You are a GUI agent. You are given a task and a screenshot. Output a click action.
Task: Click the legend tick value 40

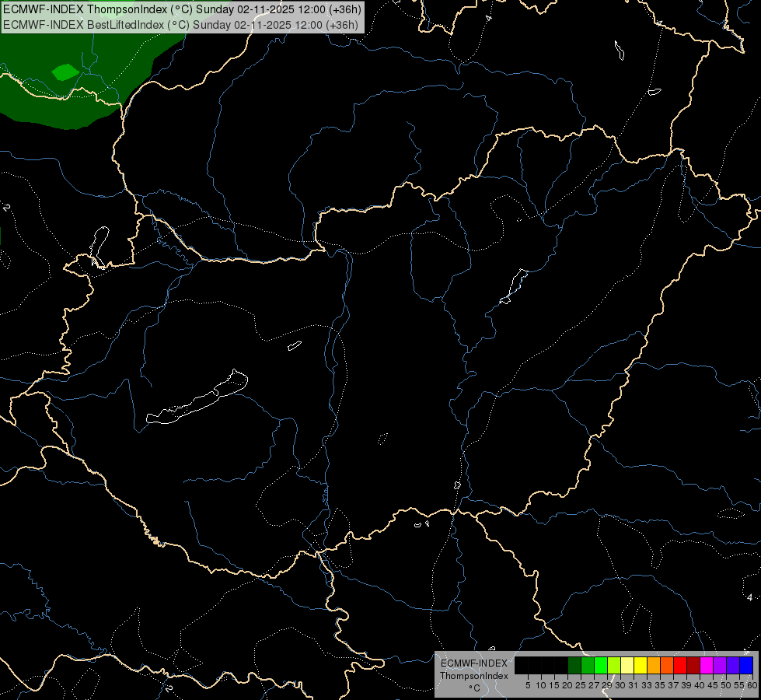pos(700,685)
